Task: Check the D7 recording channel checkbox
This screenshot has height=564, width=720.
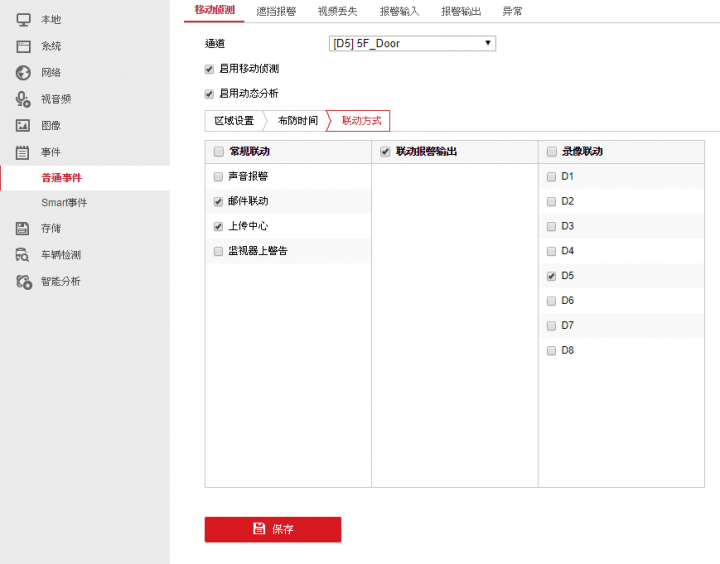Action: (x=551, y=326)
